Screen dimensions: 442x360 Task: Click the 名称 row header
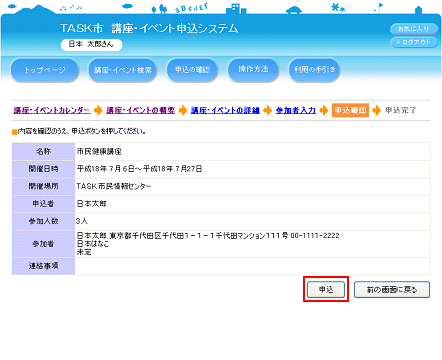43,152
